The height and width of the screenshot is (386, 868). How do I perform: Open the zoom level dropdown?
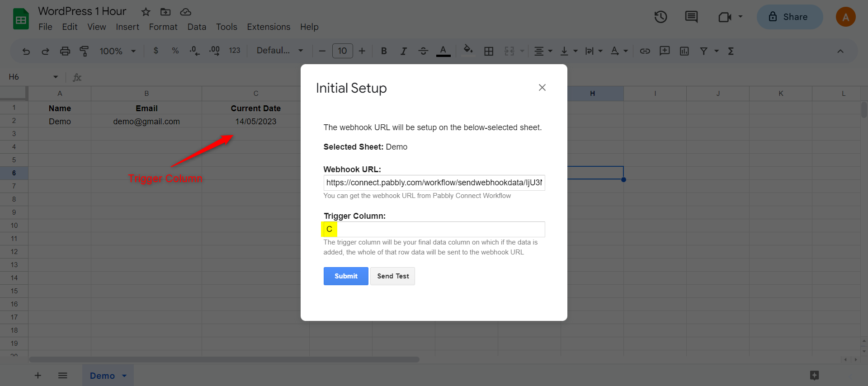[x=118, y=51]
